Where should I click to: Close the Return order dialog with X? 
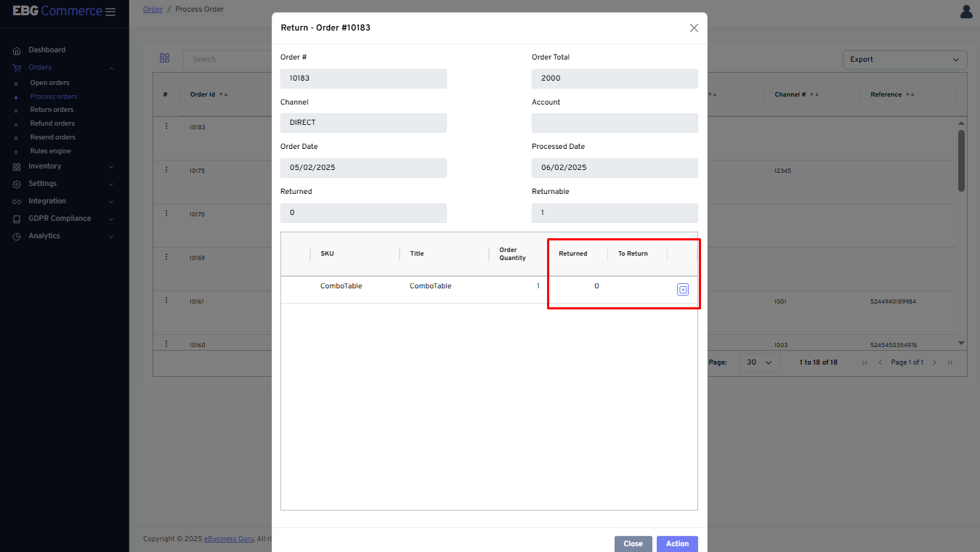click(x=694, y=28)
